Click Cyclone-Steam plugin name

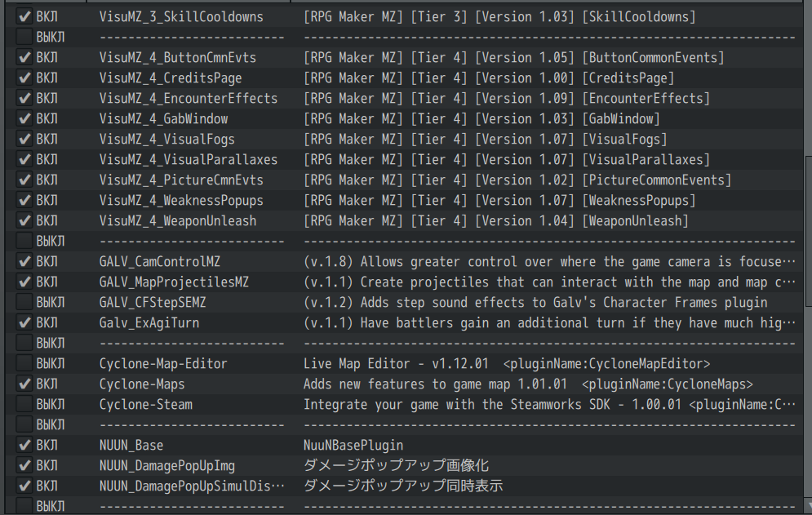[145, 404]
